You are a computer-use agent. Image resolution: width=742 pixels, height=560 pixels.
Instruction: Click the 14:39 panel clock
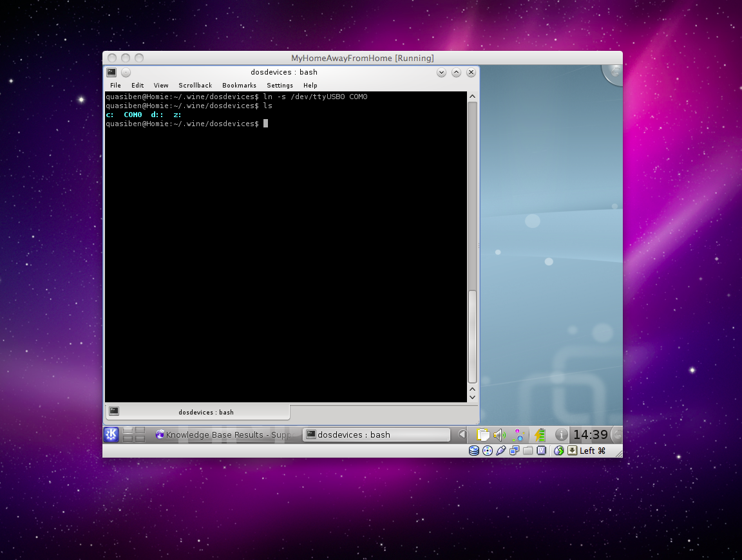click(x=591, y=434)
